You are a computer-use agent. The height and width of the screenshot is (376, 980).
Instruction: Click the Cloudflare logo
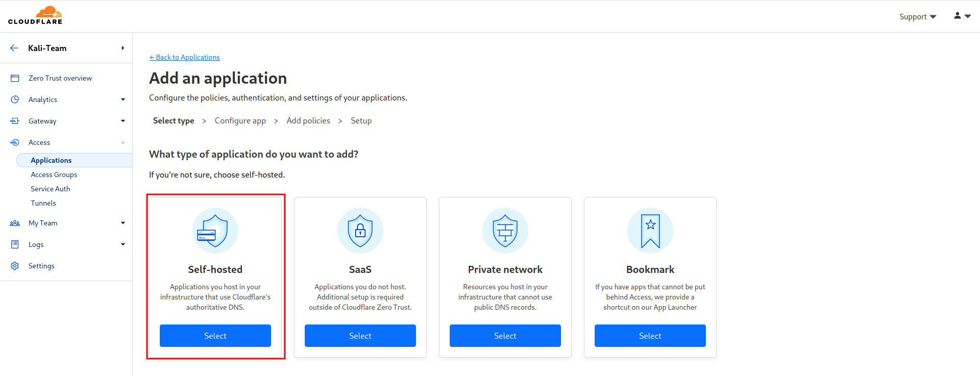[35, 15]
